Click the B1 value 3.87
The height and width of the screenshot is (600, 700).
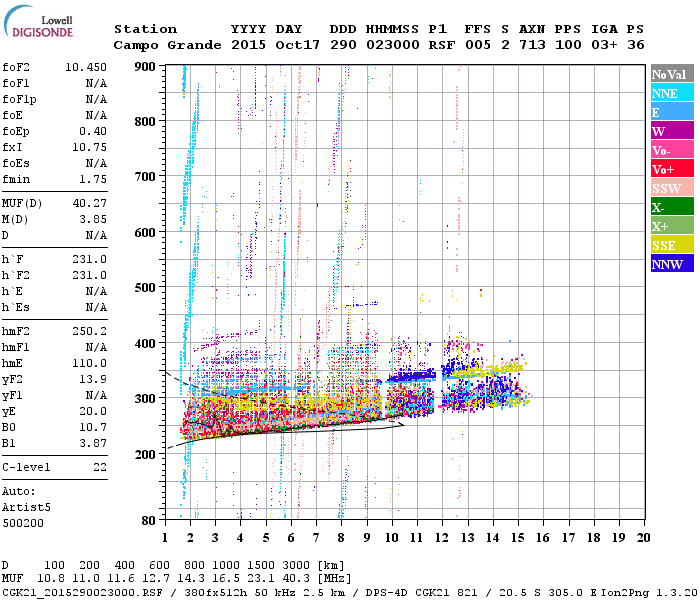click(x=93, y=443)
